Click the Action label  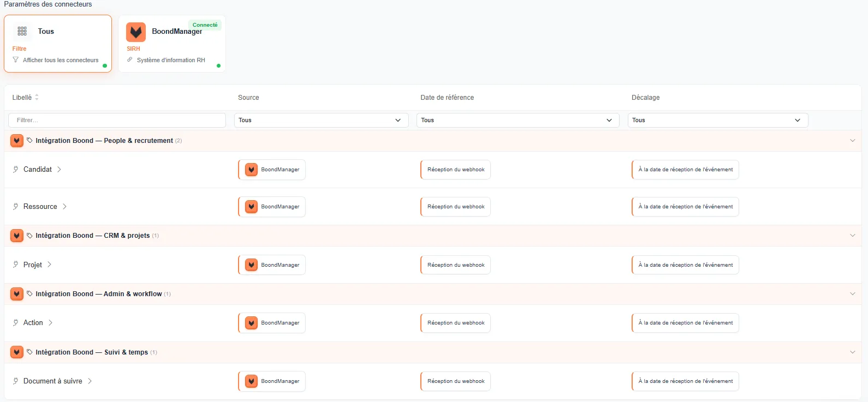pos(33,323)
